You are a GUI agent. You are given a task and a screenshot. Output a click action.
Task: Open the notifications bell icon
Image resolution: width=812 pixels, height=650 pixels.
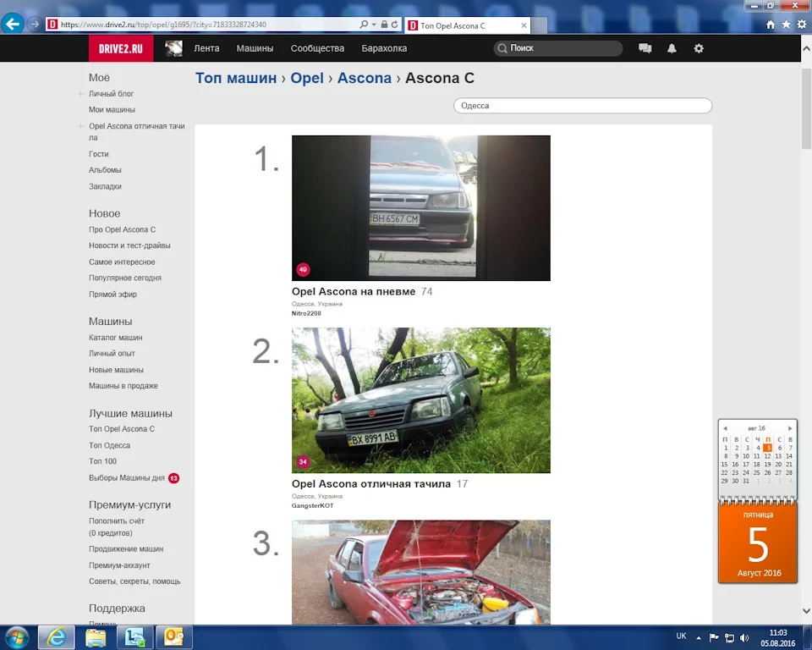(672, 48)
